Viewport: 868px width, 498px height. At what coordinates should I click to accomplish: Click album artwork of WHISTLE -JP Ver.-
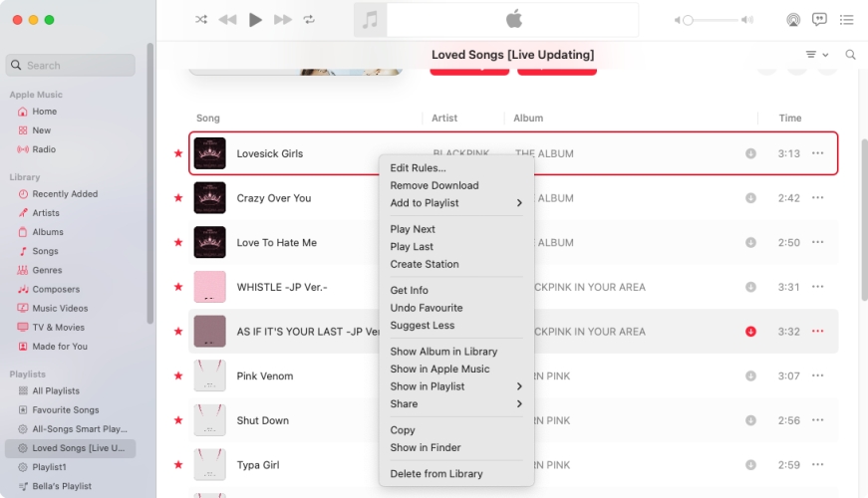[210, 287]
